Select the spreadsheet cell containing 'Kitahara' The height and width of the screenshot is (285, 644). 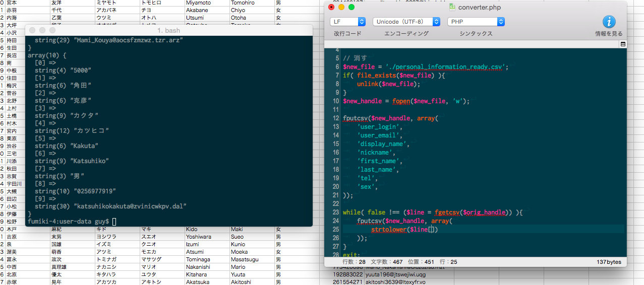(201, 274)
